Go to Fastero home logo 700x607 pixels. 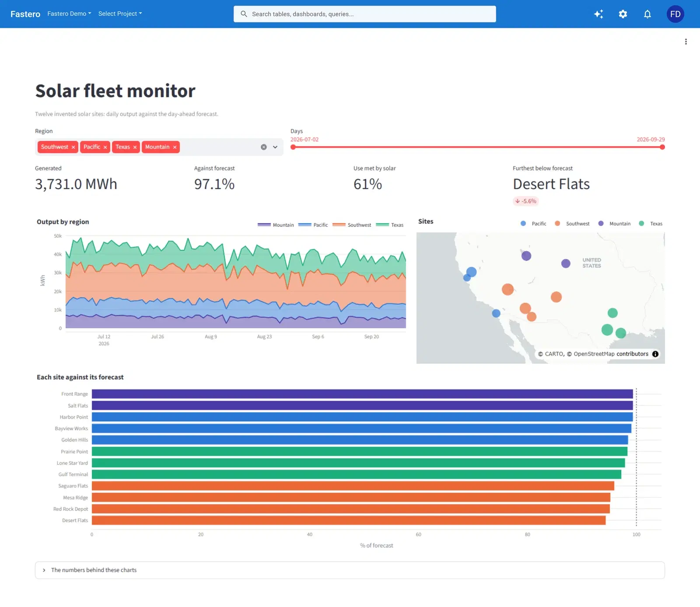click(25, 14)
